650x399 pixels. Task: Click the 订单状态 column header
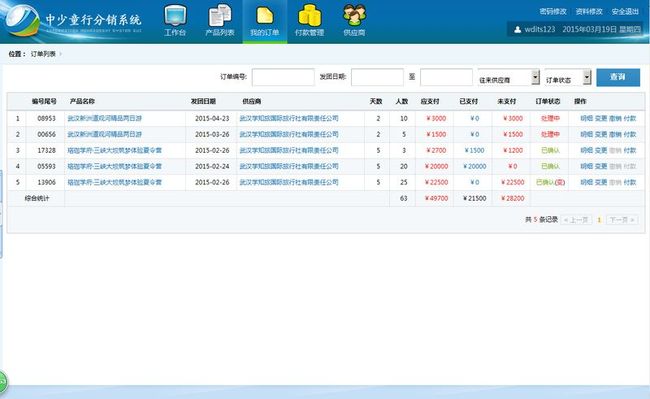(x=548, y=101)
